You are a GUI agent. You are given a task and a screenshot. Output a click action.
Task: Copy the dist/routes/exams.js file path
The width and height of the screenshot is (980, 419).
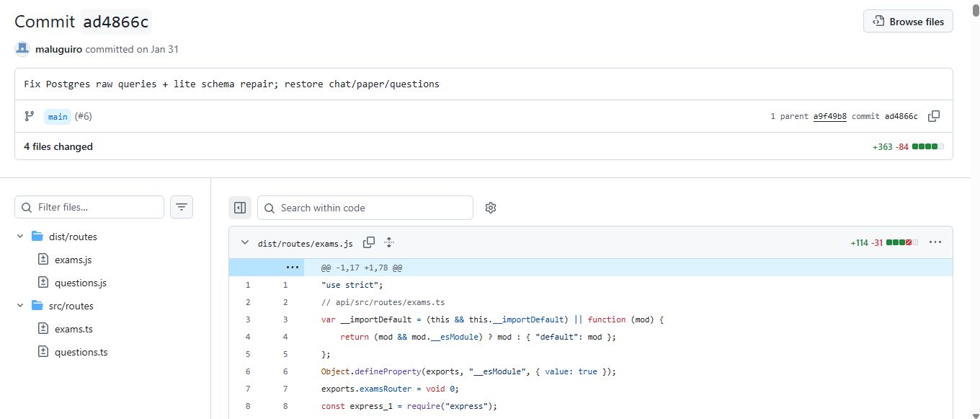(369, 242)
